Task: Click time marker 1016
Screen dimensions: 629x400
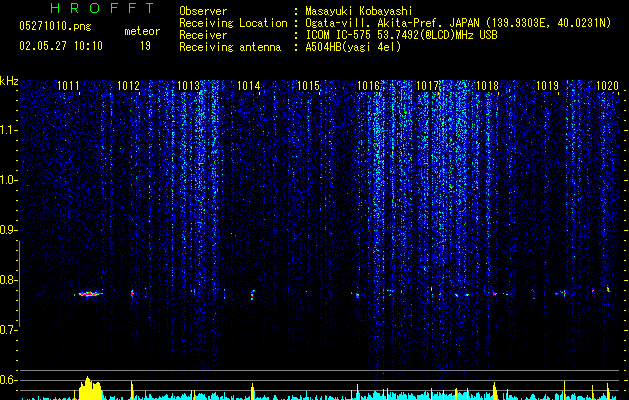Action: pyautogui.click(x=368, y=86)
